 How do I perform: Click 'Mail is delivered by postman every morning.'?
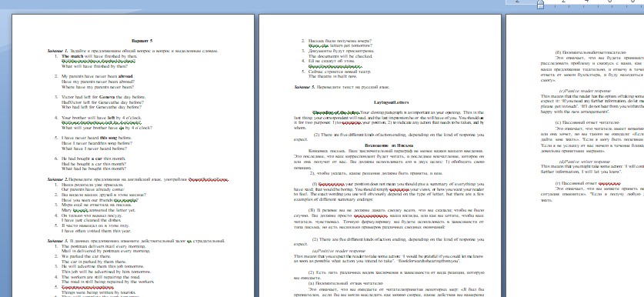coord(106,251)
